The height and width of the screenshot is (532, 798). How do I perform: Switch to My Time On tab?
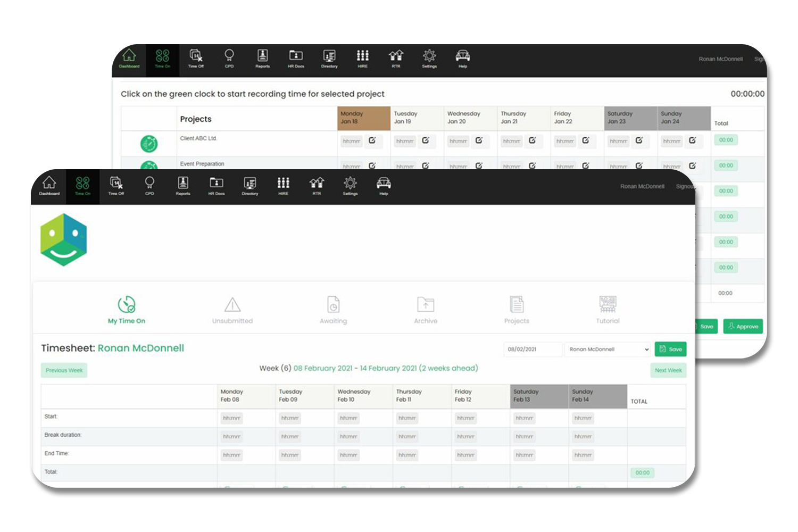pyautogui.click(x=127, y=310)
